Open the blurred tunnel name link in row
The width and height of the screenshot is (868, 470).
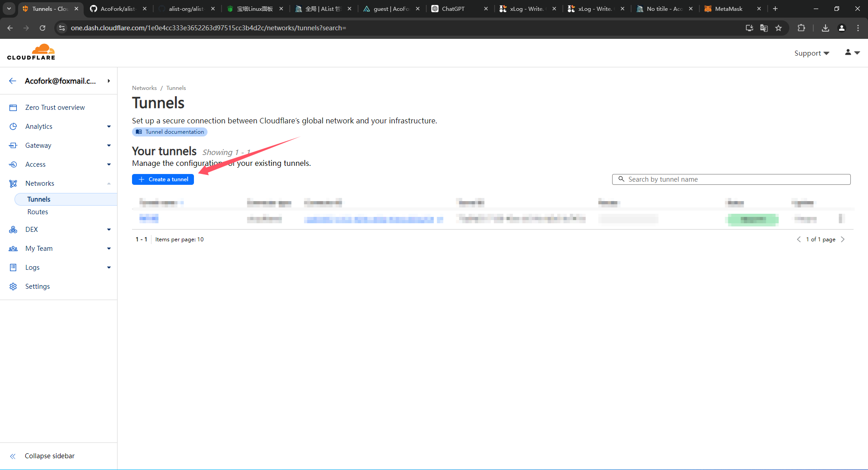pos(149,219)
